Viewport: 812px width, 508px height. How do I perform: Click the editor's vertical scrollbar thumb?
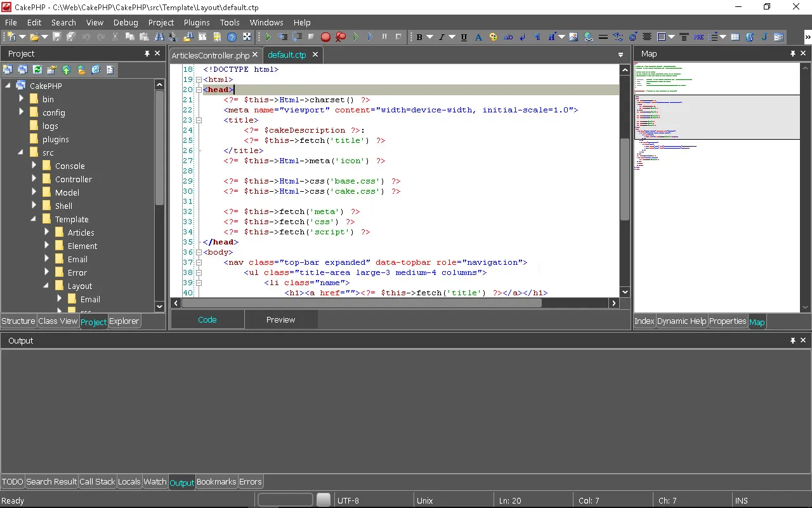(624, 178)
